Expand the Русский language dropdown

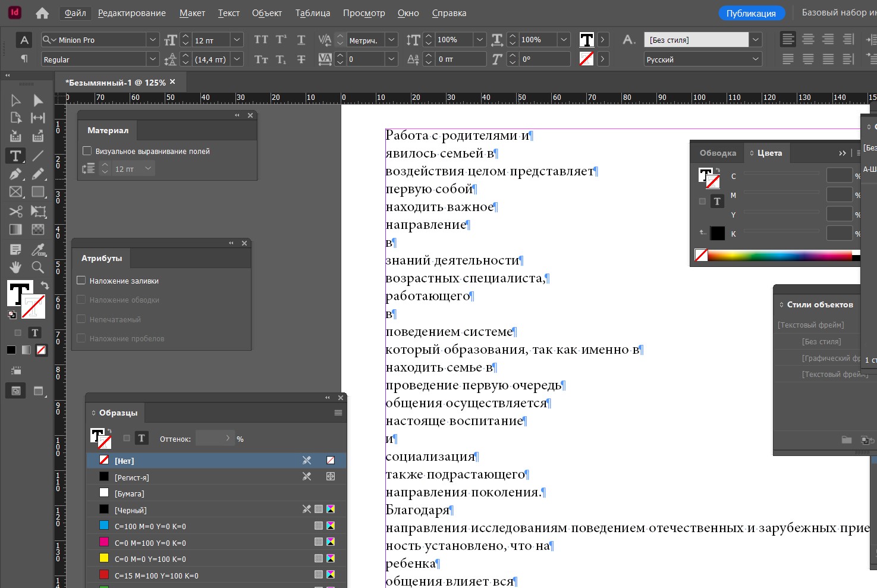(x=755, y=59)
